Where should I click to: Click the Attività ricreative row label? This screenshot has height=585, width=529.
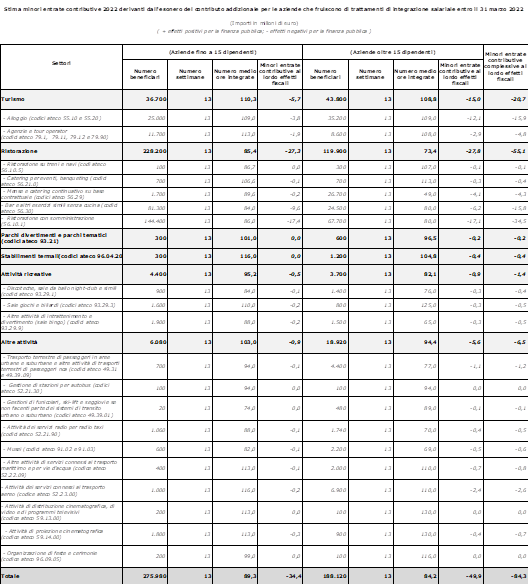pyautogui.click(x=26, y=274)
